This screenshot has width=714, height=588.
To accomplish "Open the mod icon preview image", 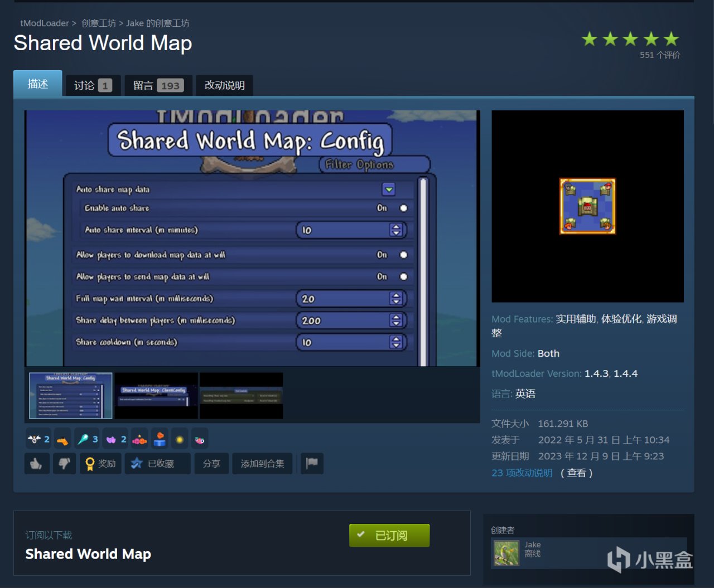I will [587, 206].
